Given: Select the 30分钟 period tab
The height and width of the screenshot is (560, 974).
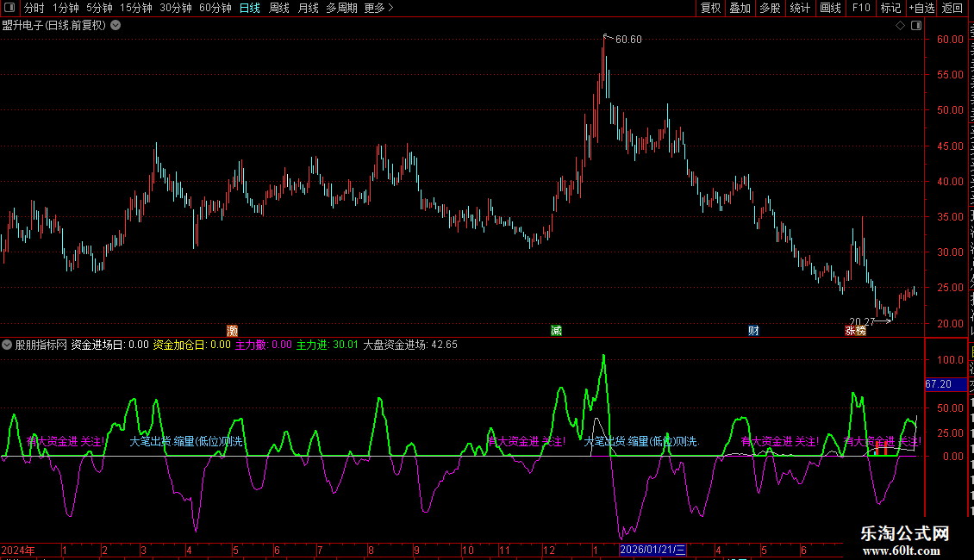Looking at the screenshot, I should tap(176, 8).
